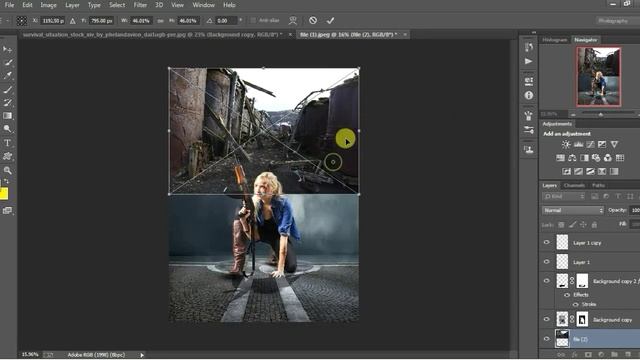Open the File menu
The image size is (640, 360).
9,5
